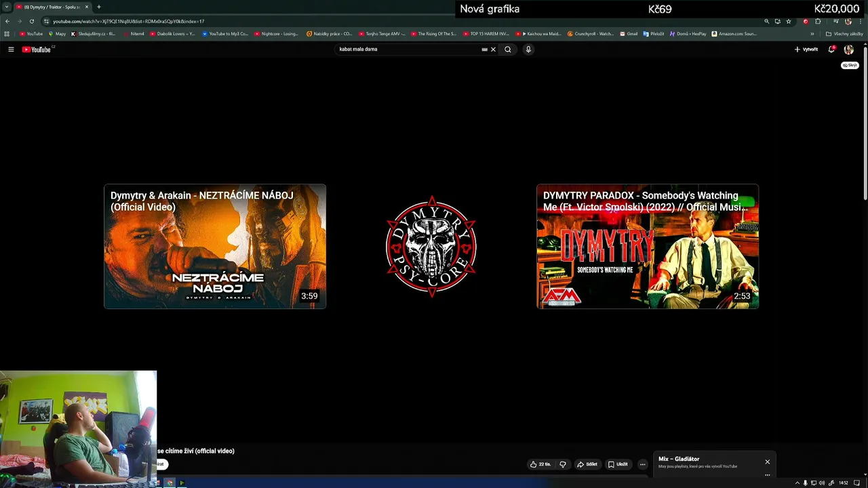Open the Gmail bookmark

(629, 34)
